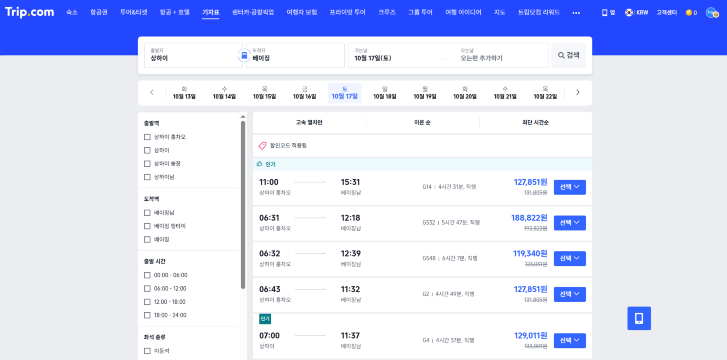Filter departures 00:00 - 06:00
Screen dimensions: 727x360
coord(147,275)
